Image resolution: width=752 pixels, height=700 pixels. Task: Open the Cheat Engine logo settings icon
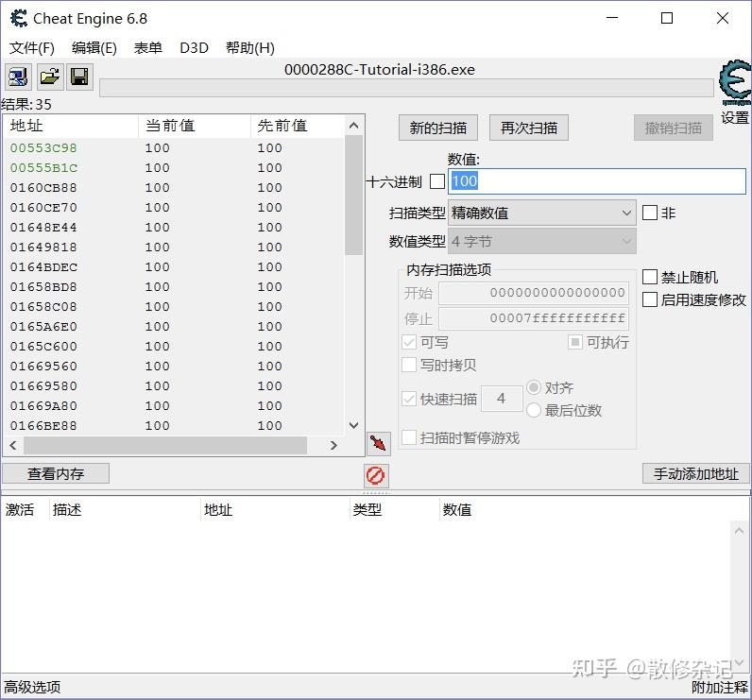point(735,82)
